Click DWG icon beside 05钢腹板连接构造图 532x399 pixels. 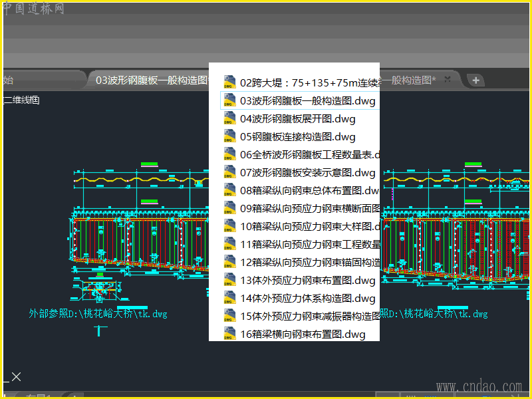(x=229, y=136)
